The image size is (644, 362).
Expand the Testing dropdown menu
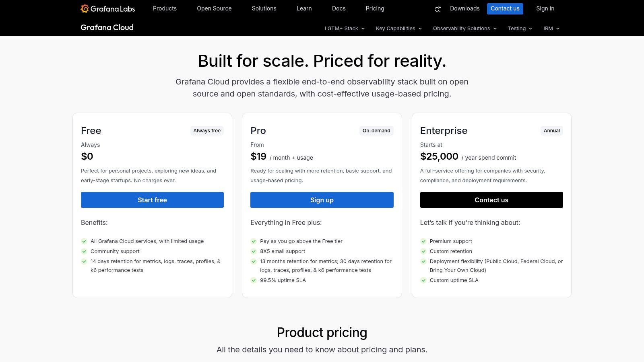[x=520, y=29]
